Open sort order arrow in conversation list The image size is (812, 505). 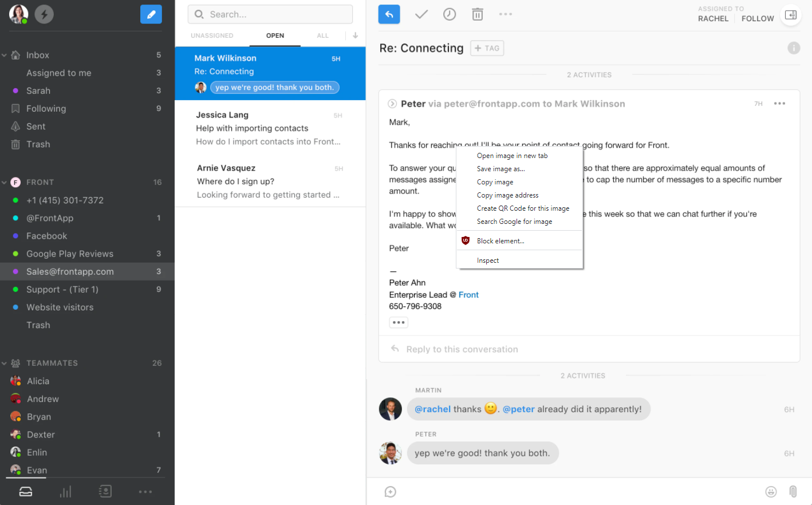click(355, 35)
